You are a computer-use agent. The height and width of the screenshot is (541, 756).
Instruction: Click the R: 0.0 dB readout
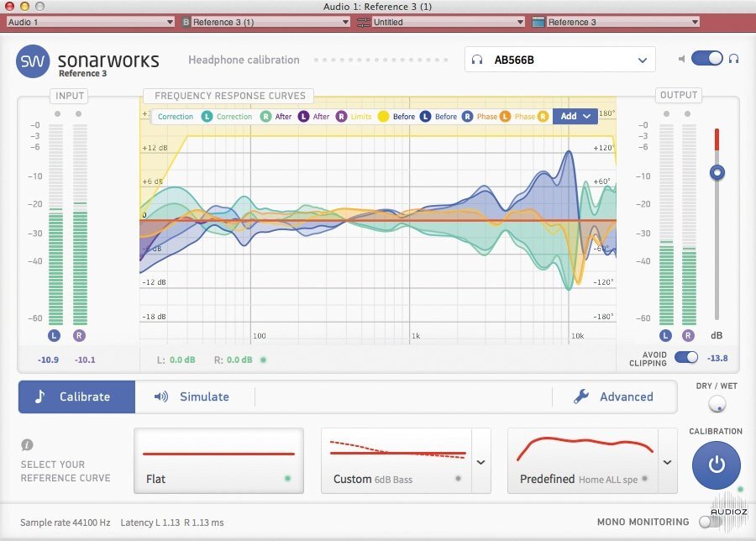(234, 360)
